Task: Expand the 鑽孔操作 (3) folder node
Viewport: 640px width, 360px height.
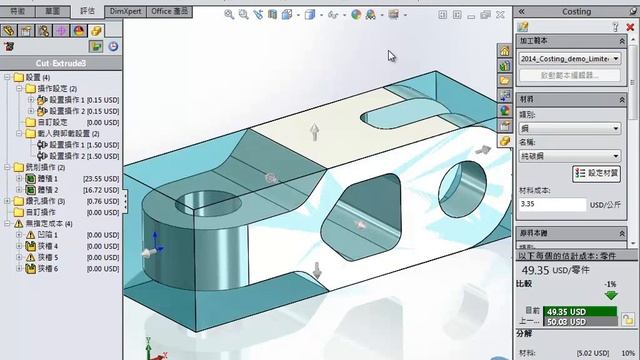Action: (x=7, y=201)
